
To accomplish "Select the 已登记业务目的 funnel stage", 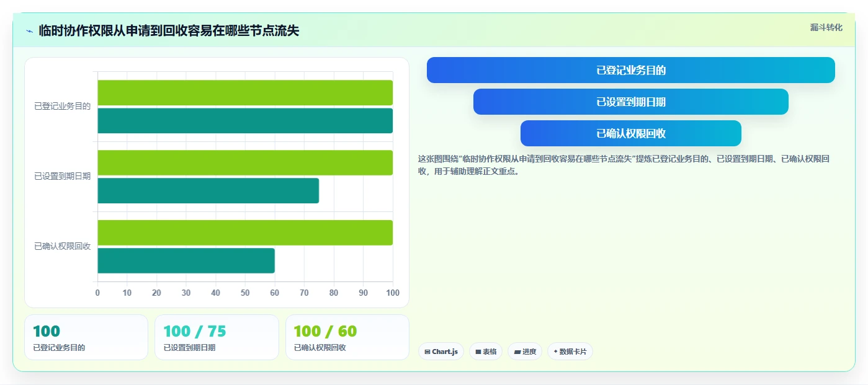I will (x=630, y=70).
